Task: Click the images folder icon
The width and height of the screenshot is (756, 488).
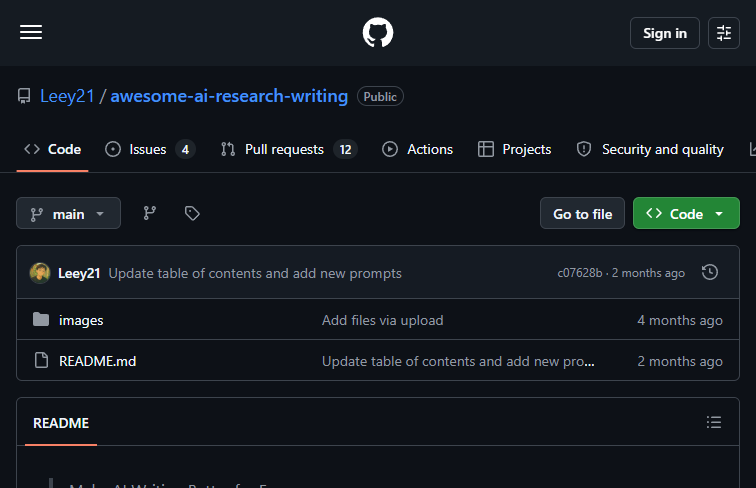Action: [x=41, y=319]
